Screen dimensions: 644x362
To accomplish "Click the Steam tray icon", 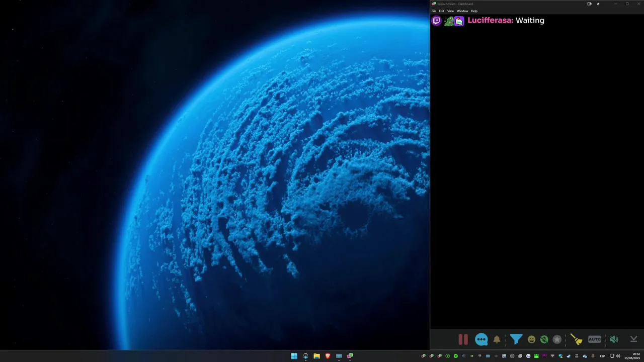I will 569,356.
